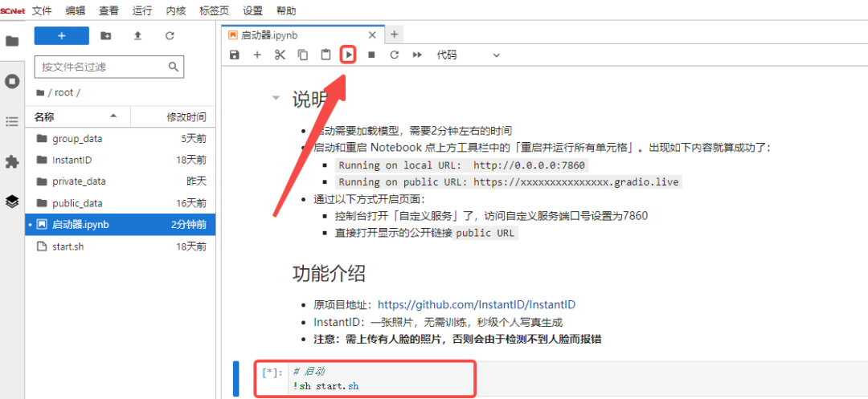Image resolution: width=868 pixels, height=399 pixels.
Task: Open the cell type 代码 dropdown
Action: click(x=468, y=55)
